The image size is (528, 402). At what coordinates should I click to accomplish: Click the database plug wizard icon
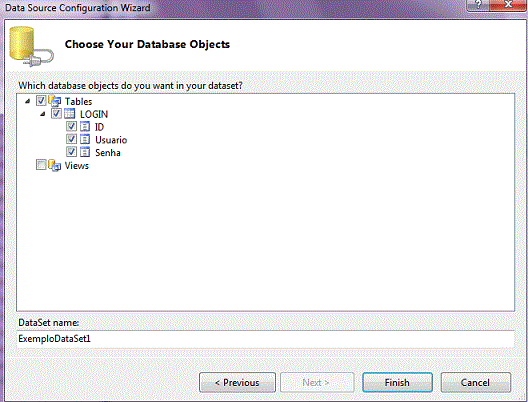31,46
